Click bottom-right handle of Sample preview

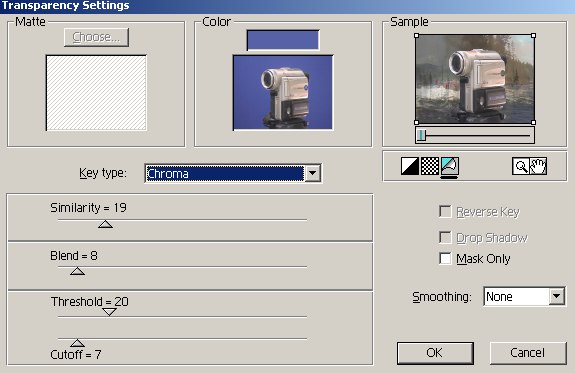click(x=534, y=122)
